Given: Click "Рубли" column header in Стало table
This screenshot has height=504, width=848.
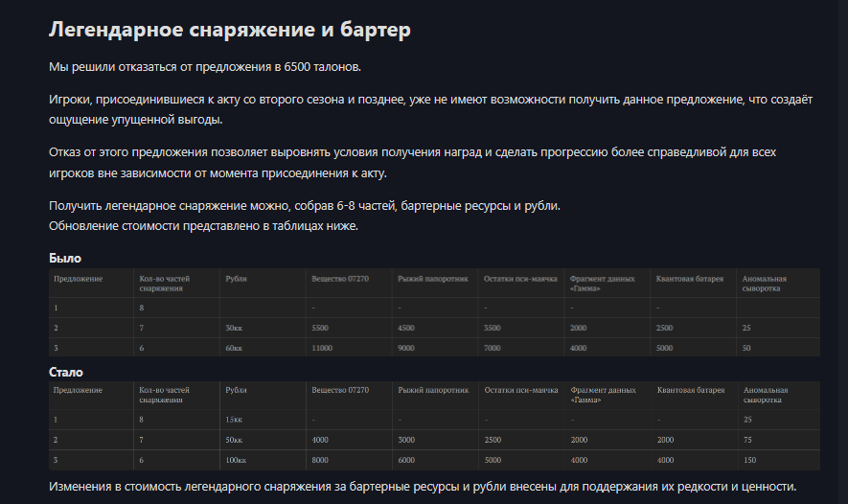Looking at the screenshot, I should click(236, 390).
